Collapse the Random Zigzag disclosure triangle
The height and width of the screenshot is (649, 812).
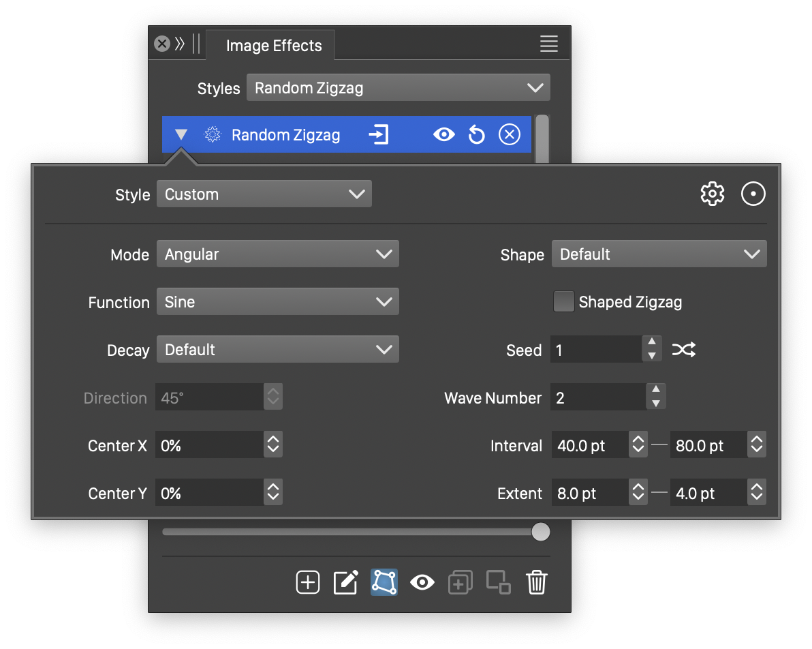click(x=181, y=135)
